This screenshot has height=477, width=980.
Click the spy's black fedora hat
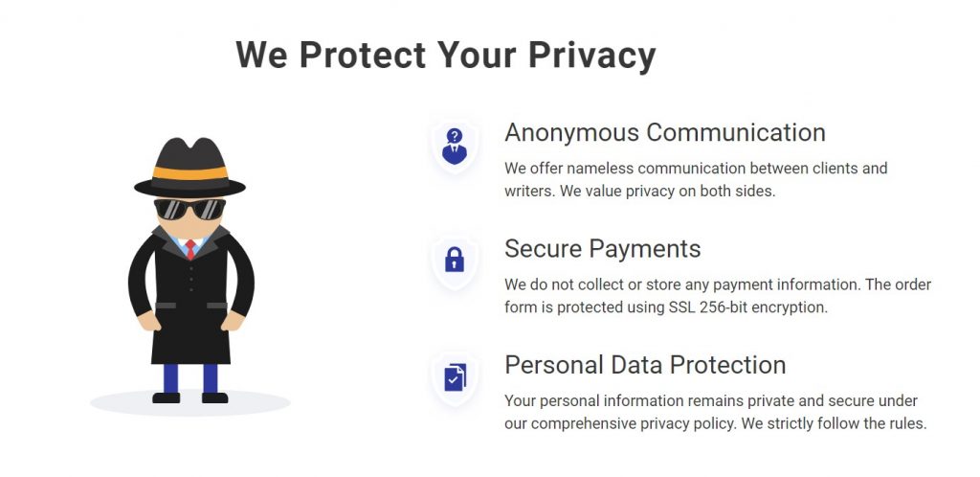(x=190, y=168)
